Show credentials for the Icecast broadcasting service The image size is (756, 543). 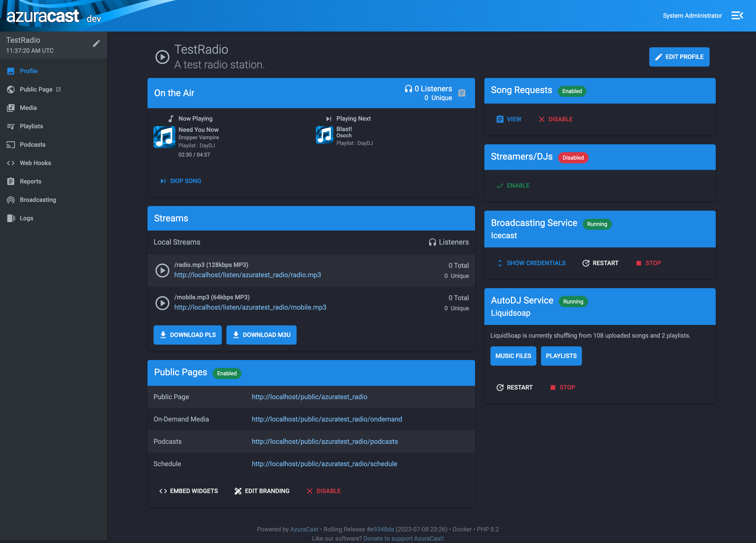531,263
